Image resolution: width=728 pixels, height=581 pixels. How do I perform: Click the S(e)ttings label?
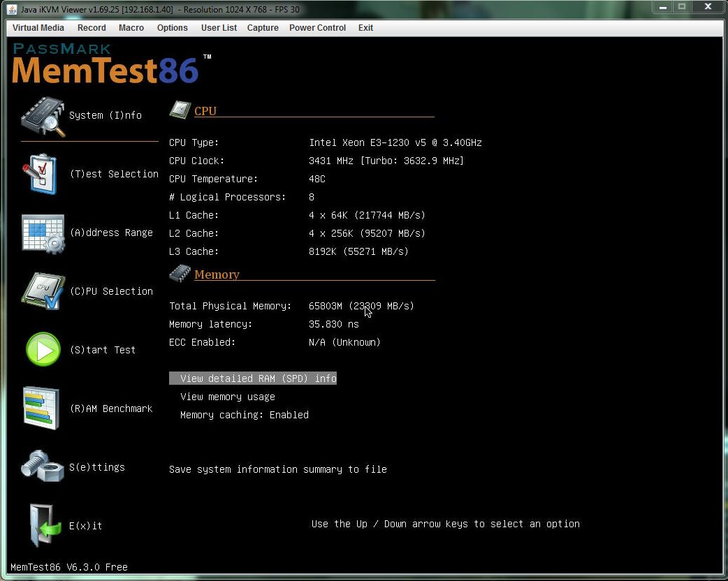(x=97, y=467)
